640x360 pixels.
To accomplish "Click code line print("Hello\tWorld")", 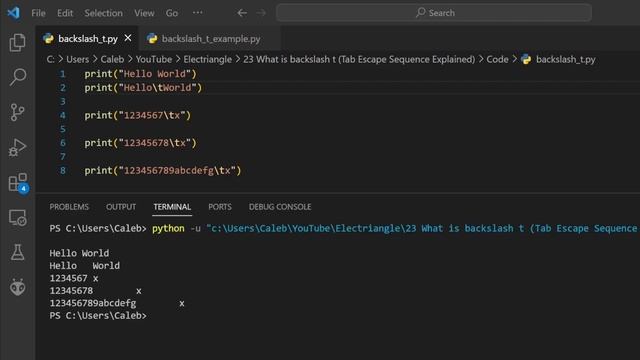I will coord(143,88).
